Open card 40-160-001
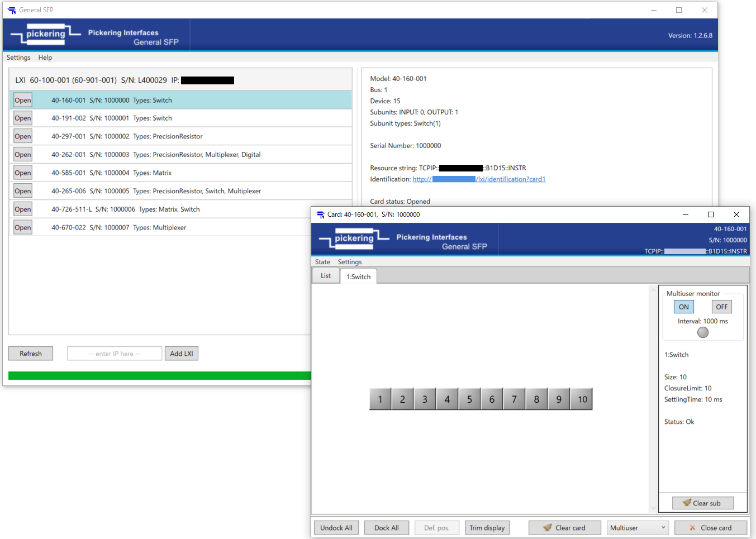 click(23, 101)
